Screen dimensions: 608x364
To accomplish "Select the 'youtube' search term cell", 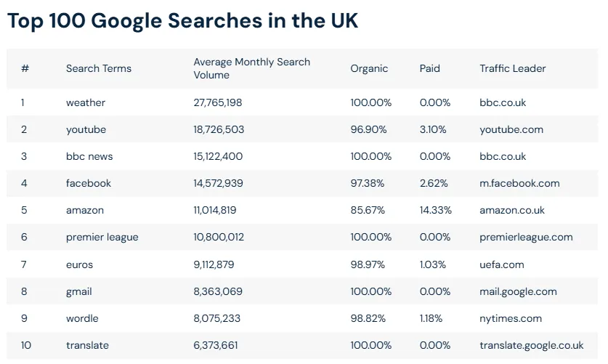I will [x=86, y=129].
